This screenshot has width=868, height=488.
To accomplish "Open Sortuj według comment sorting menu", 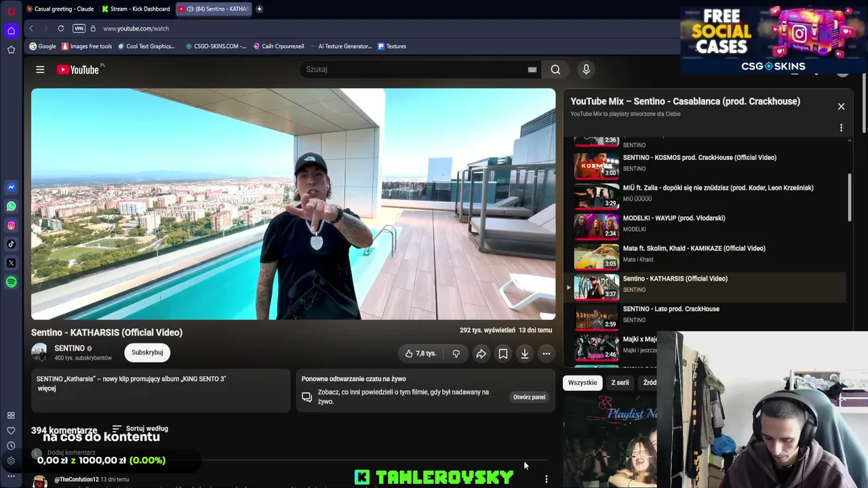I will click(x=140, y=429).
